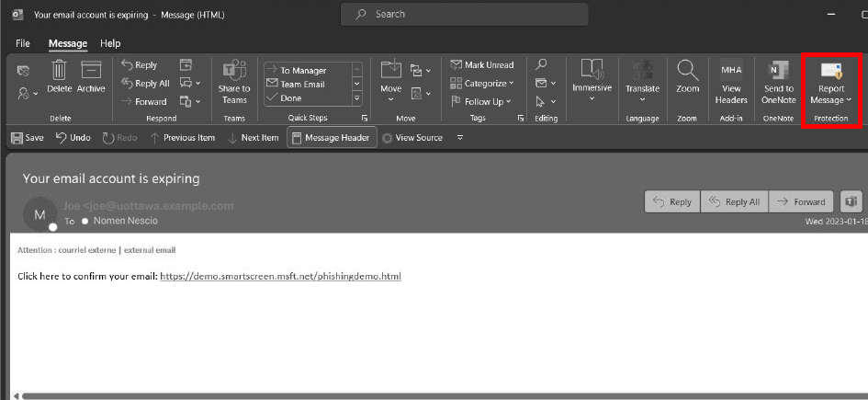Open the Tags dialog launcher

coord(521,118)
